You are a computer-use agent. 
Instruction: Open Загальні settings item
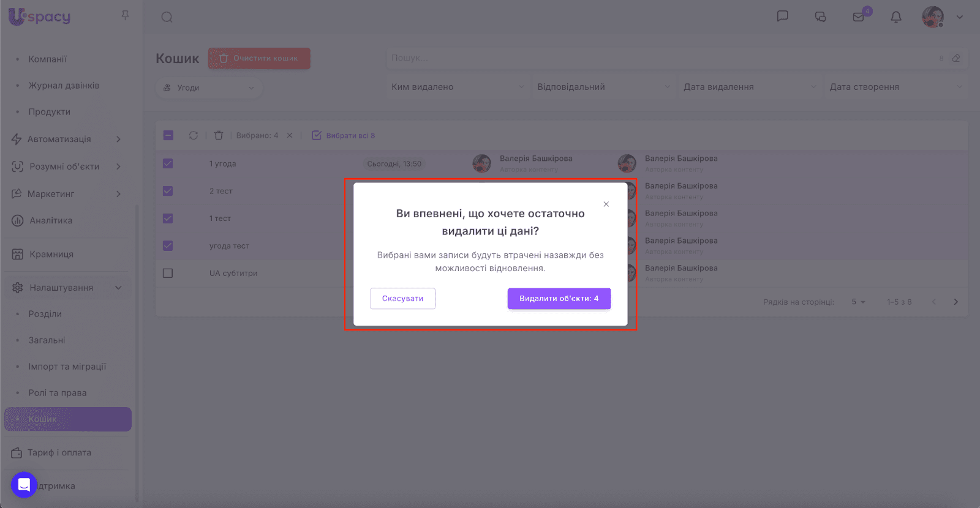pos(47,340)
